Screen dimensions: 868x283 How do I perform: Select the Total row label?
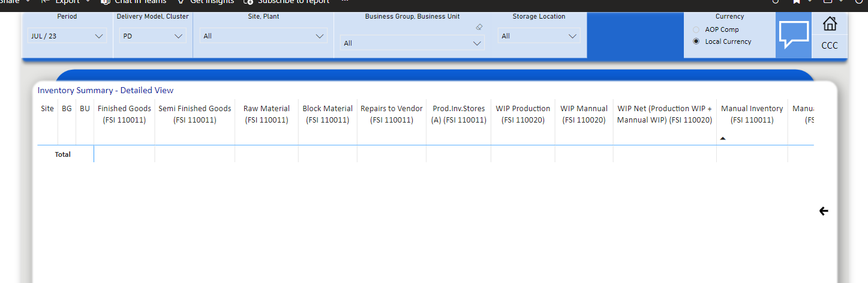pyautogui.click(x=63, y=154)
